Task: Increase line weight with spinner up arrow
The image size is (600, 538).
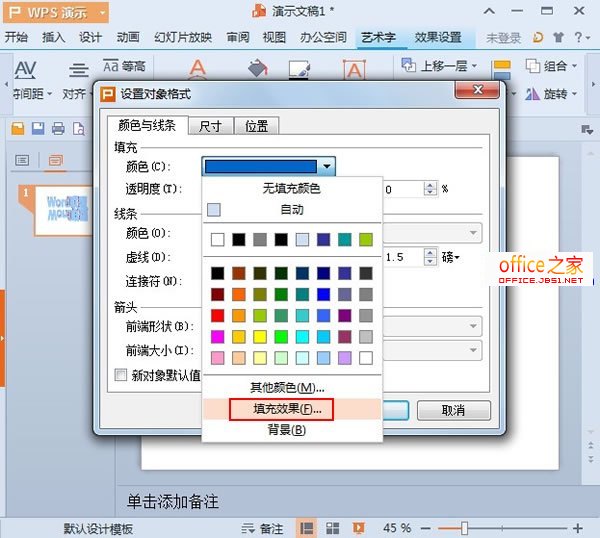Action: pyautogui.click(x=430, y=253)
